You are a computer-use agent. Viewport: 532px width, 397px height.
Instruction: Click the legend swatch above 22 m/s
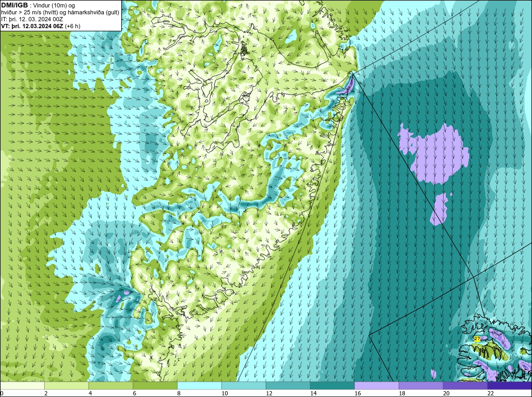[x=510, y=385]
